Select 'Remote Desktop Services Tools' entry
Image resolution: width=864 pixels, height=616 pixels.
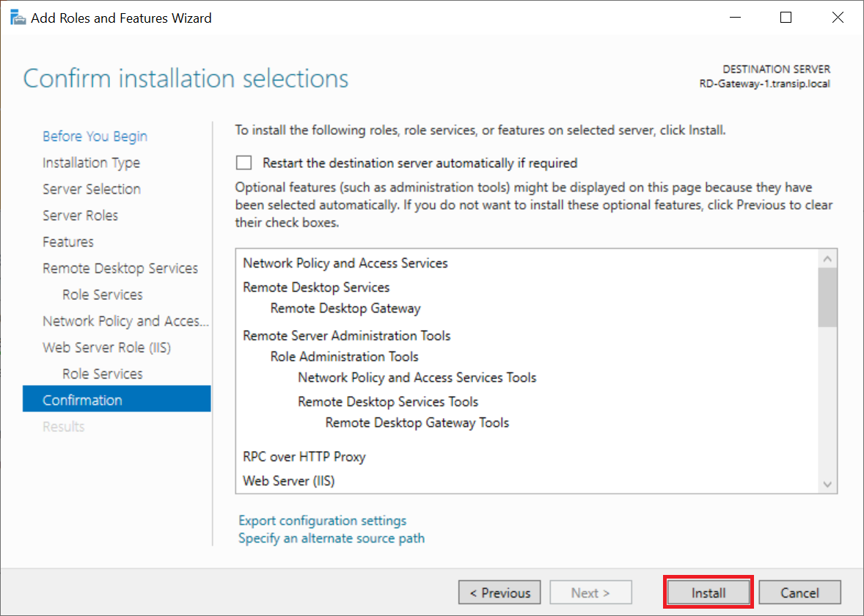[x=388, y=402]
